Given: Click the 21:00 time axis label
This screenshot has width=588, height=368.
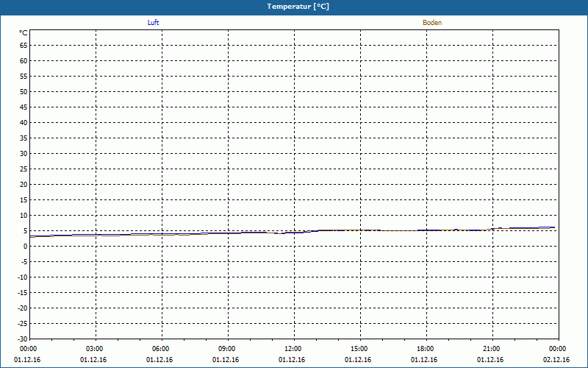Looking at the screenshot, I should click(x=491, y=349).
